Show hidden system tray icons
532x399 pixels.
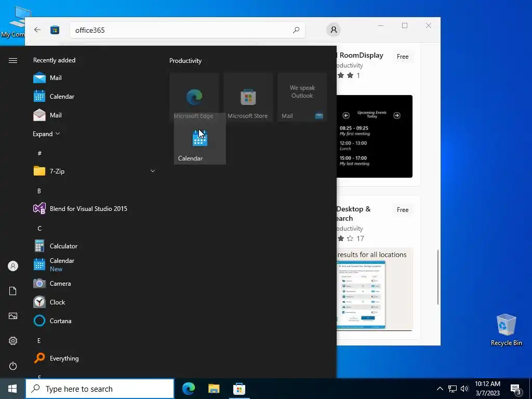pos(440,389)
